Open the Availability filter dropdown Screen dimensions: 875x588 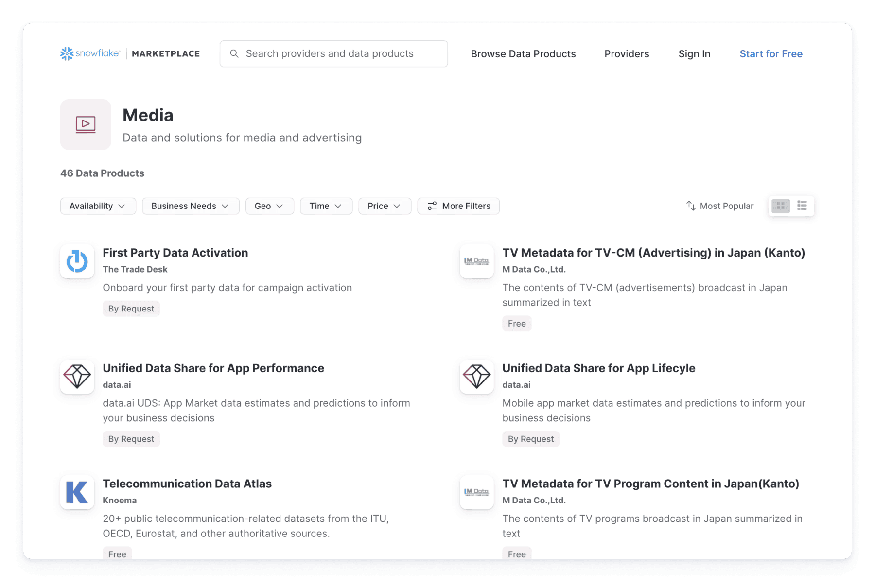coord(97,206)
